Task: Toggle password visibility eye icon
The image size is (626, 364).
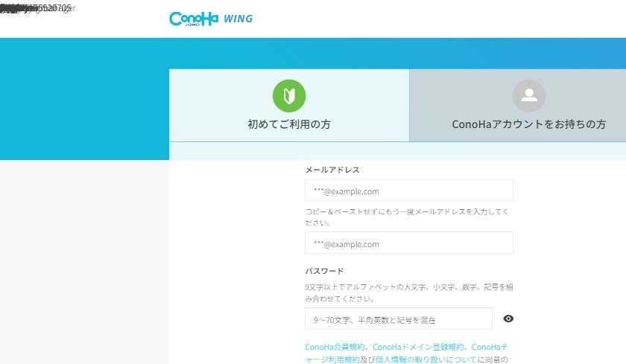Action: click(x=508, y=318)
